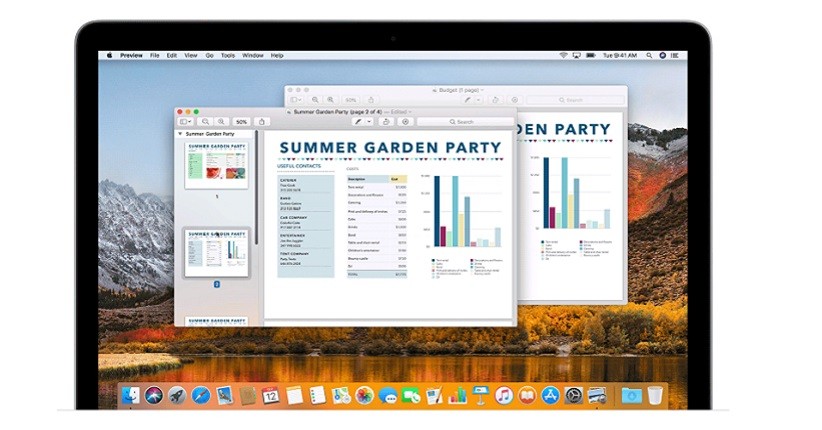Image resolution: width=822 pixels, height=430 pixels.
Task: Click the zoom in magnifier in Preview toolbar
Action: point(221,122)
